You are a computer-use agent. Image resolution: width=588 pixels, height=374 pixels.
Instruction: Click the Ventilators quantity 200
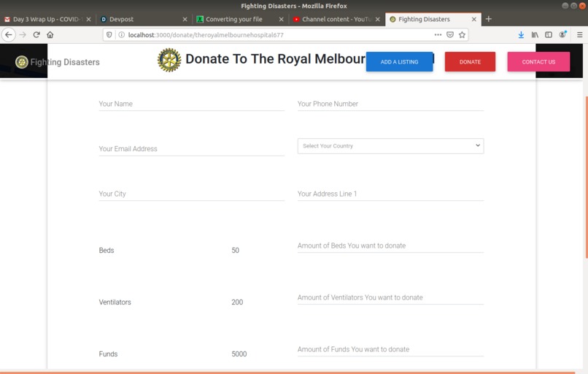coord(237,302)
